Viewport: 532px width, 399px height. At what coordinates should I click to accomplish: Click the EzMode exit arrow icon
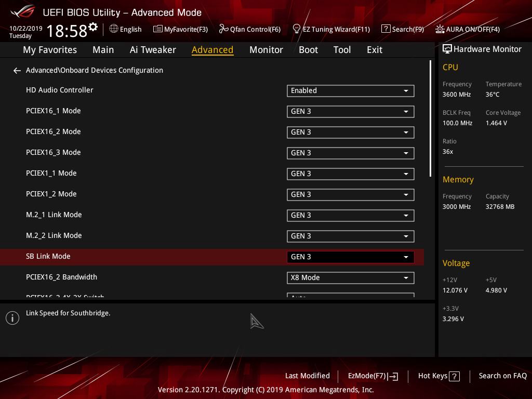point(393,376)
